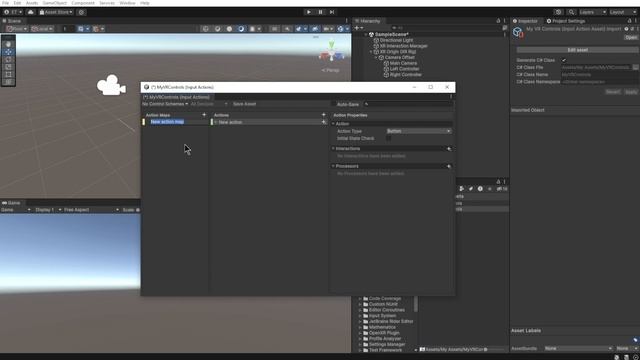Image resolution: width=640 pixels, height=360 pixels.
Task: Click the Revert button in Inspector
Action: coord(613,92)
